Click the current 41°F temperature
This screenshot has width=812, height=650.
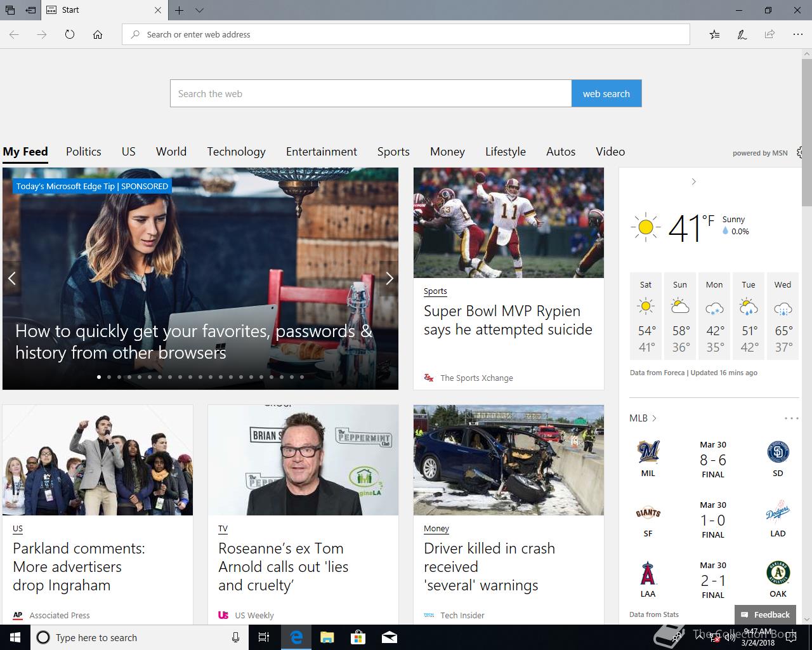tap(691, 228)
